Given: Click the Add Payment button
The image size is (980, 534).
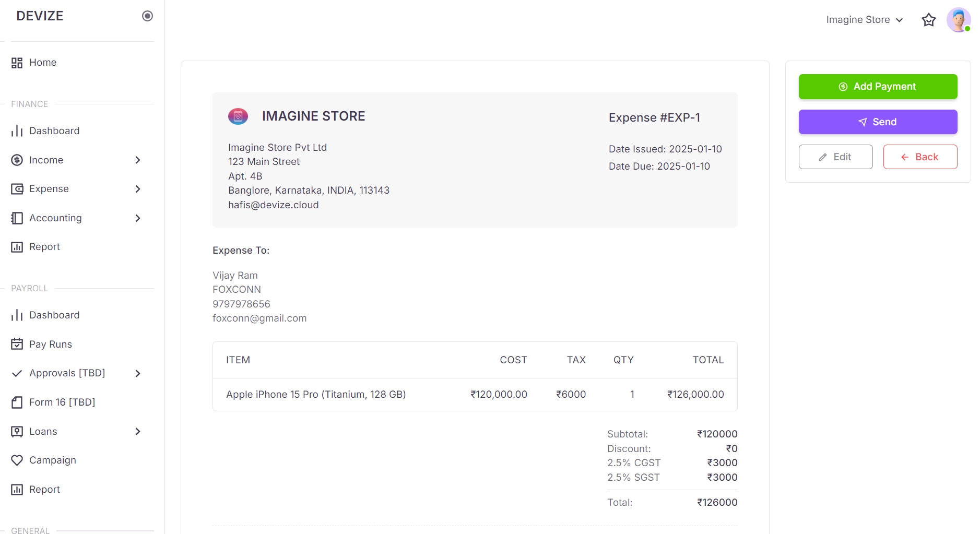Looking at the screenshot, I should tap(878, 87).
